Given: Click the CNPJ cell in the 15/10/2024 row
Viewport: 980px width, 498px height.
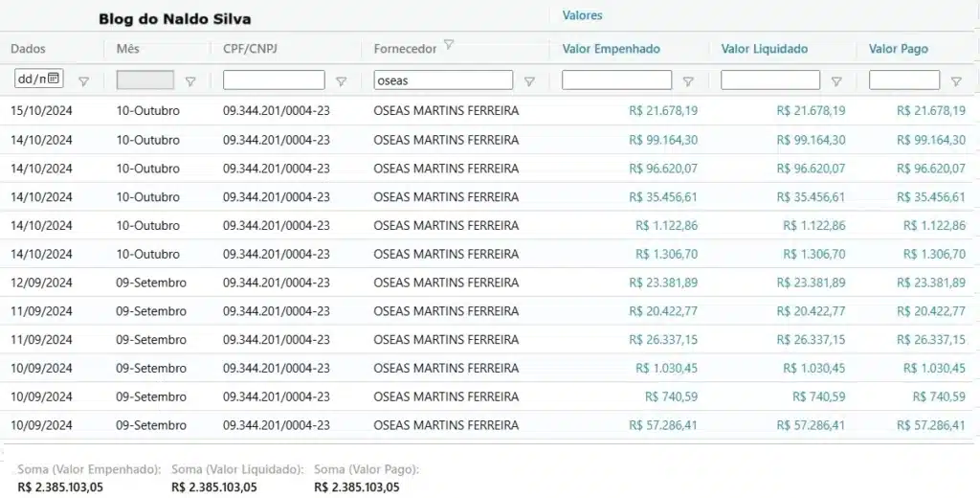Looking at the screenshot, I should (x=277, y=111).
